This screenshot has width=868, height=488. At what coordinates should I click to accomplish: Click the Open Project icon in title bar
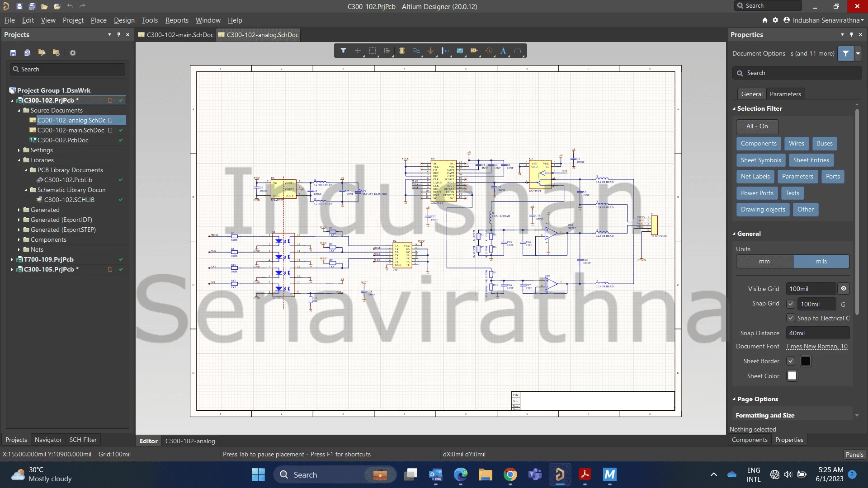(57, 6)
